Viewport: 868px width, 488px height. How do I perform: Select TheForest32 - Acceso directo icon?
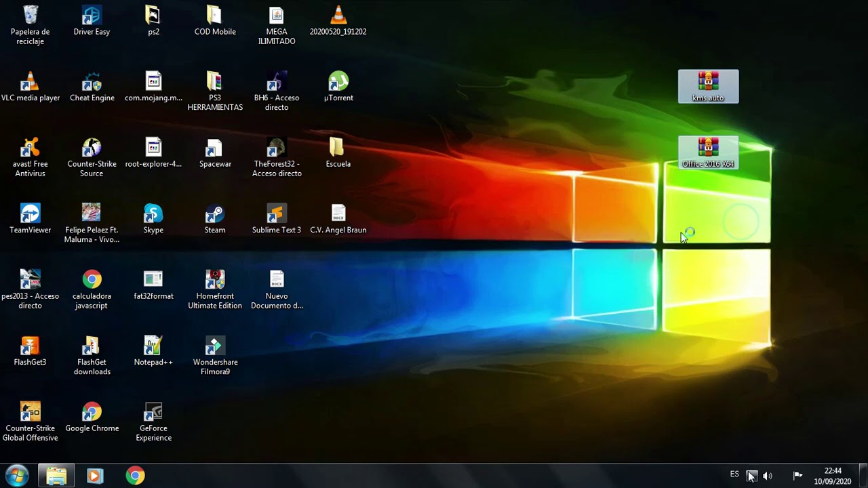click(277, 157)
